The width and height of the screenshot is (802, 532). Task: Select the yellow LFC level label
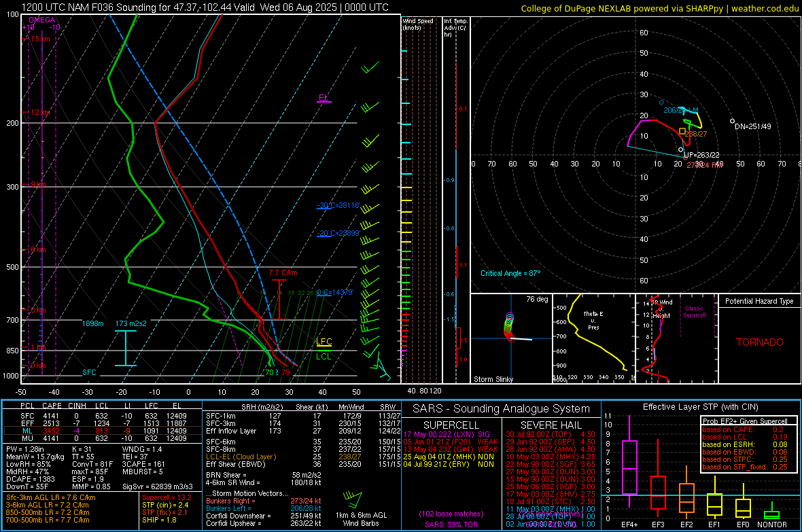[x=324, y=341]
